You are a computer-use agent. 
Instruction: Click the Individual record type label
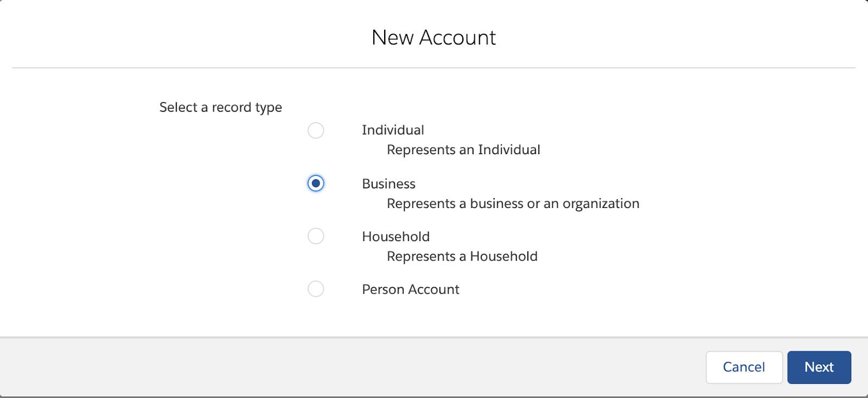coord(393,130)
